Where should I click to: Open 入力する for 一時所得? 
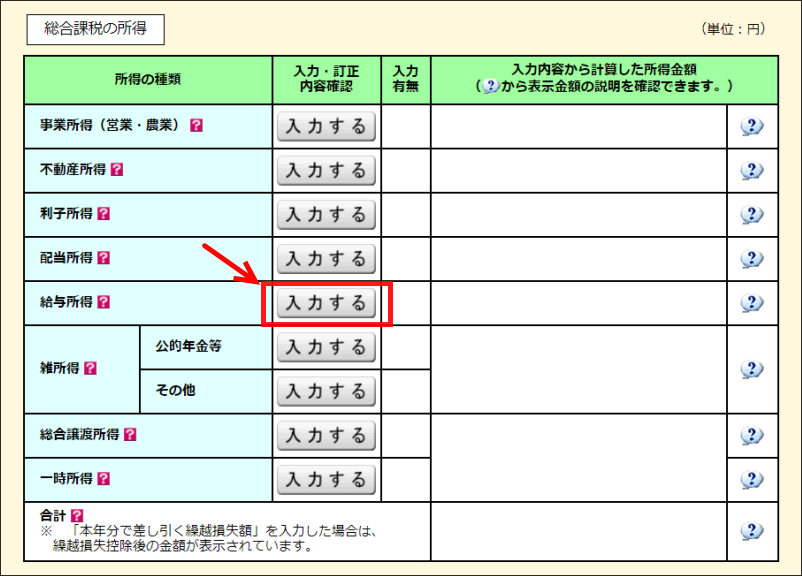tap(326, 479)
